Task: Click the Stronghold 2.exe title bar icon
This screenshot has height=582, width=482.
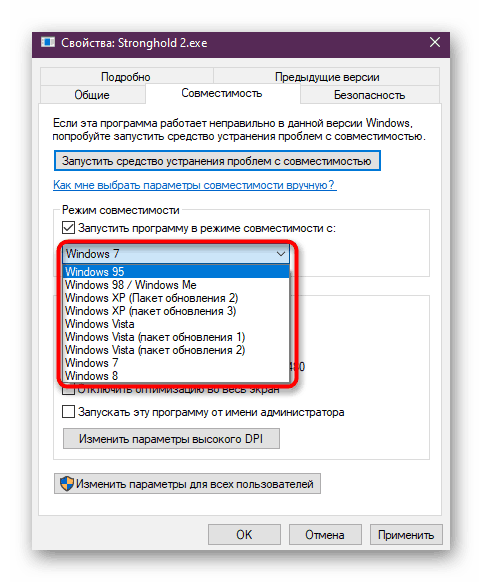Action: [47, 42]
